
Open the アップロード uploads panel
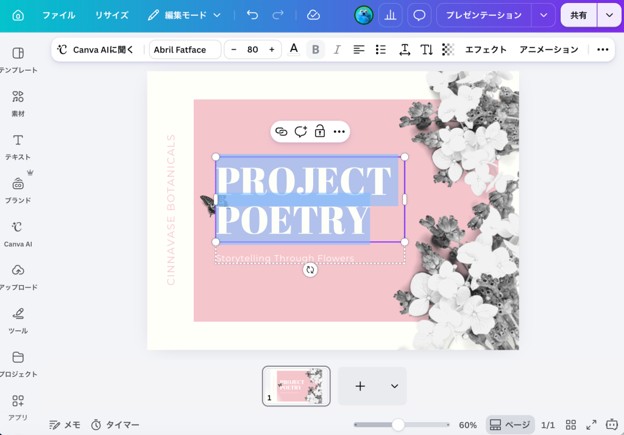click(18, 277)
